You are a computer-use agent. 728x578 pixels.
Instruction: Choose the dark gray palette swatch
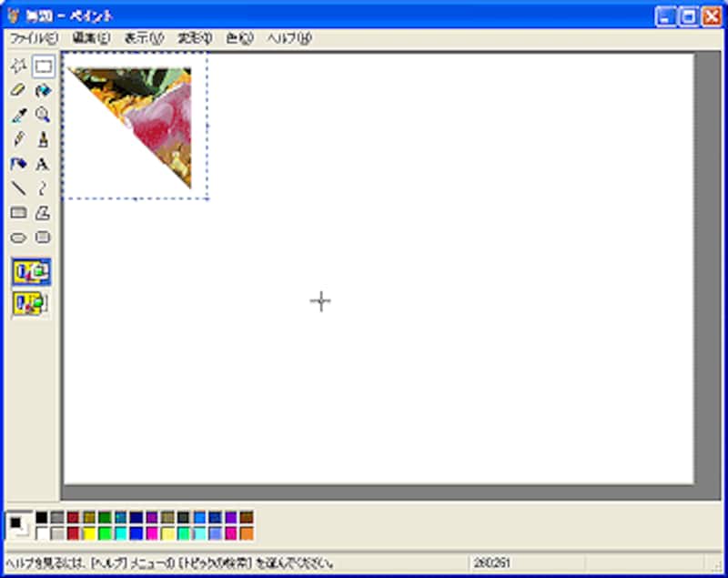pos(57,517)
